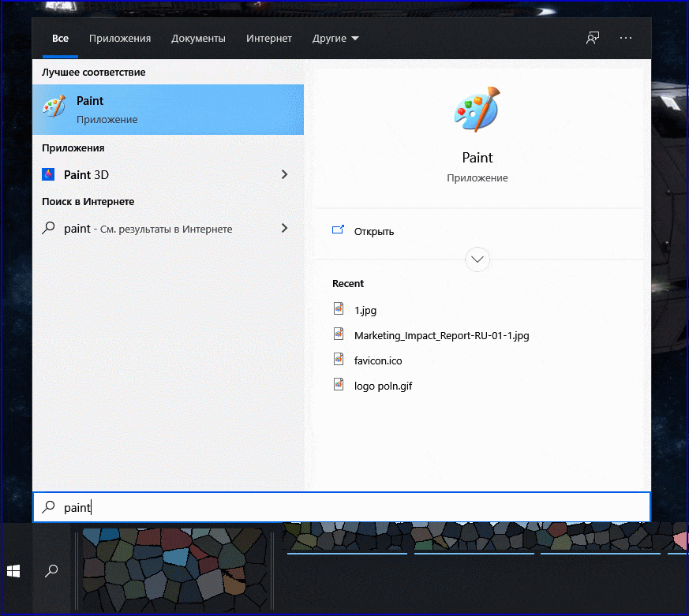Switch to the Приложения tab

pyautogui.click(x=120, y=39)
